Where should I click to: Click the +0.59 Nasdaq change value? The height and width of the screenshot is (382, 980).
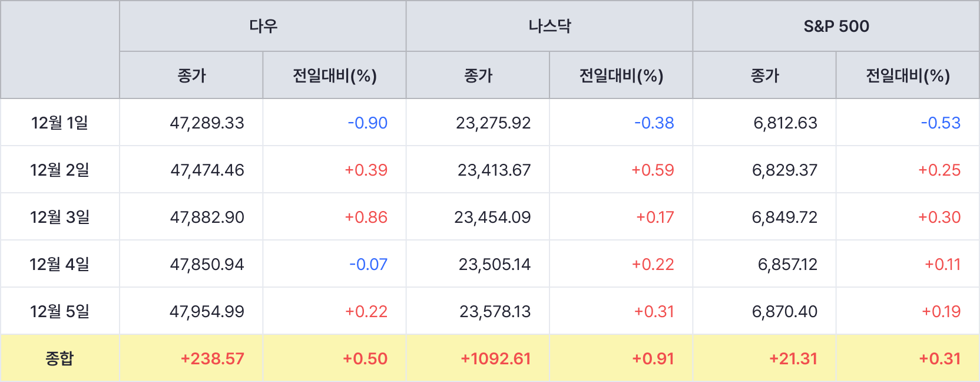[x=653, y=170]
